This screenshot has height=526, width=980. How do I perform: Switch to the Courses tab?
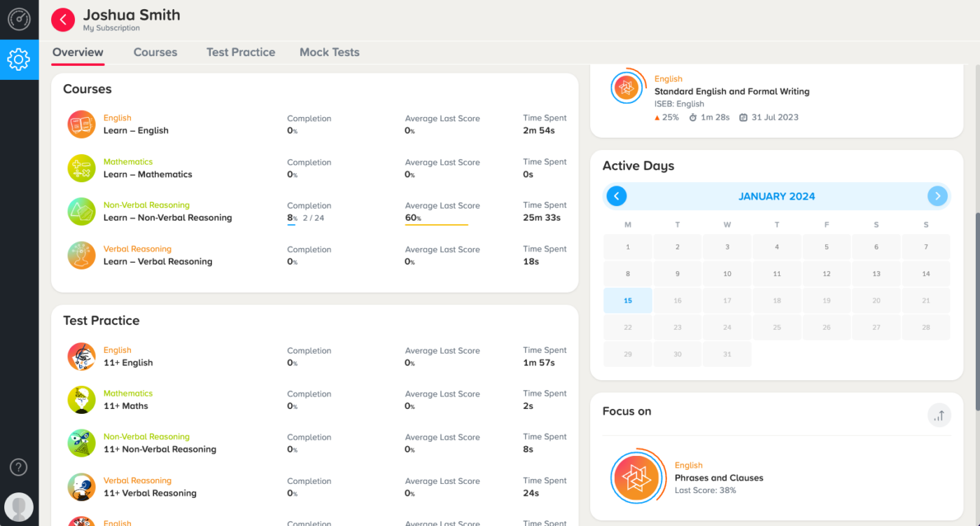click(155, 52)
